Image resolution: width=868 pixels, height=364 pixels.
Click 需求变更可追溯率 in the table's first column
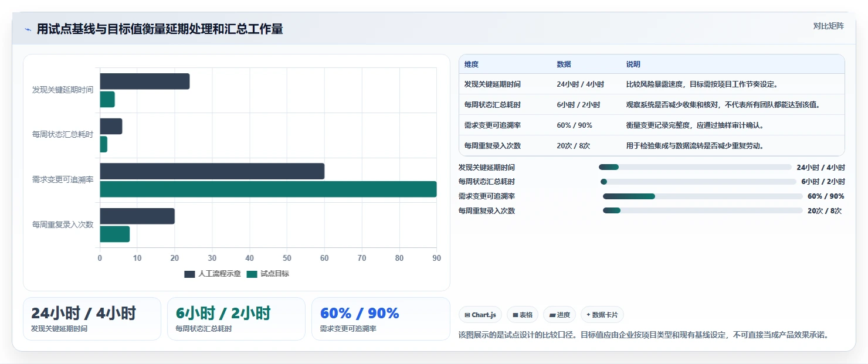click(493, 125)
